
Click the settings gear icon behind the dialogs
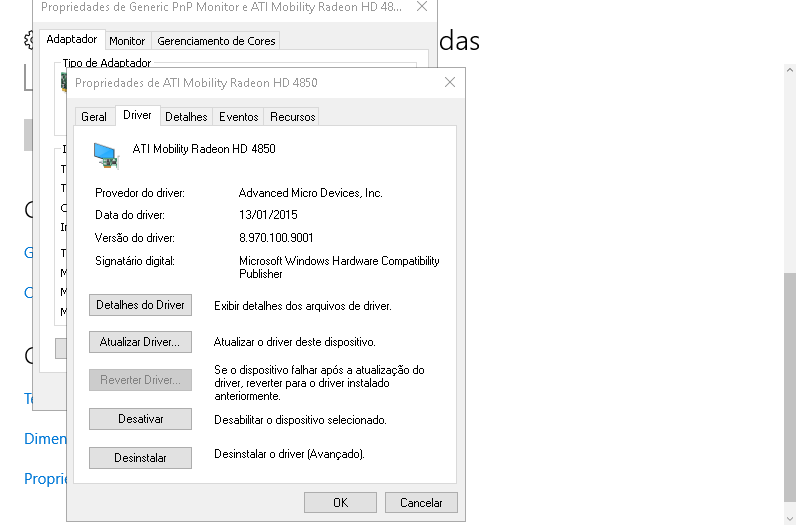coord(28,40)
